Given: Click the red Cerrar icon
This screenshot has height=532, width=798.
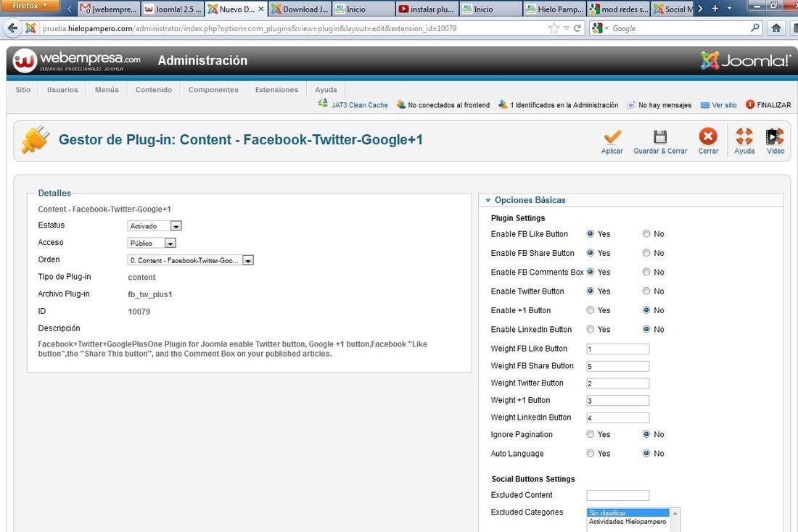Looking at the screenshot, I should coord(708,136).
